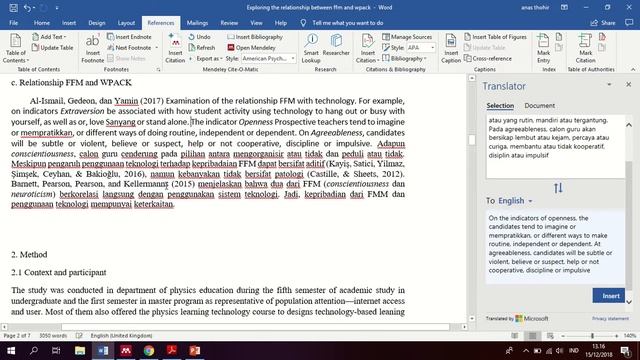
Task: Click Undo in Quick Access Toolbar
Action: (27, 7)
